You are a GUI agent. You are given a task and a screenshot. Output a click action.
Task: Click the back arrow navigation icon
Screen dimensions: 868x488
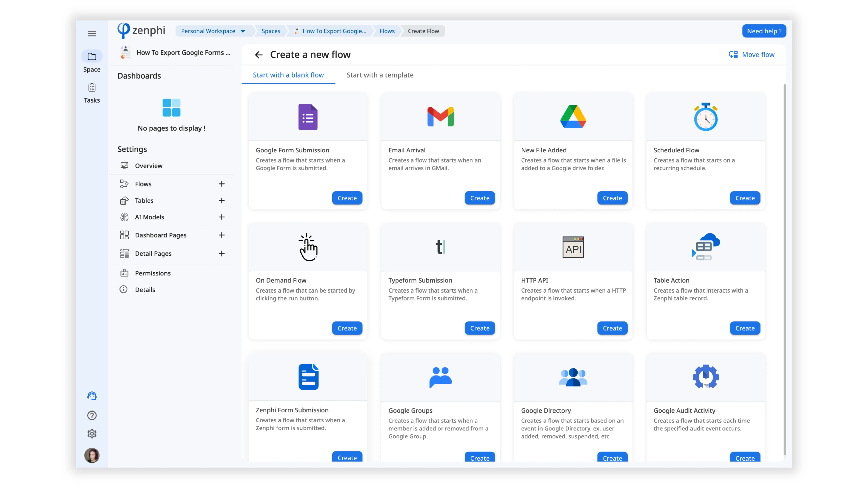[x=258, y=54]
